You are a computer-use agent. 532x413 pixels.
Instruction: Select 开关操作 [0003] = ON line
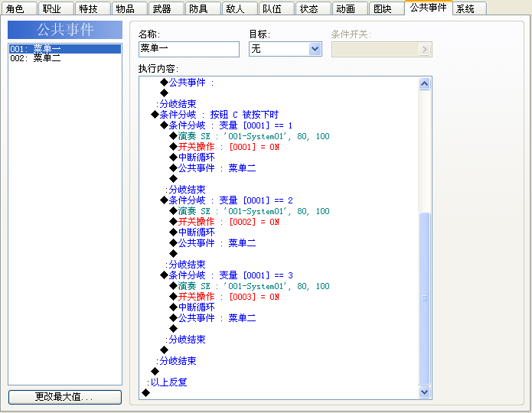pos(224,297)
